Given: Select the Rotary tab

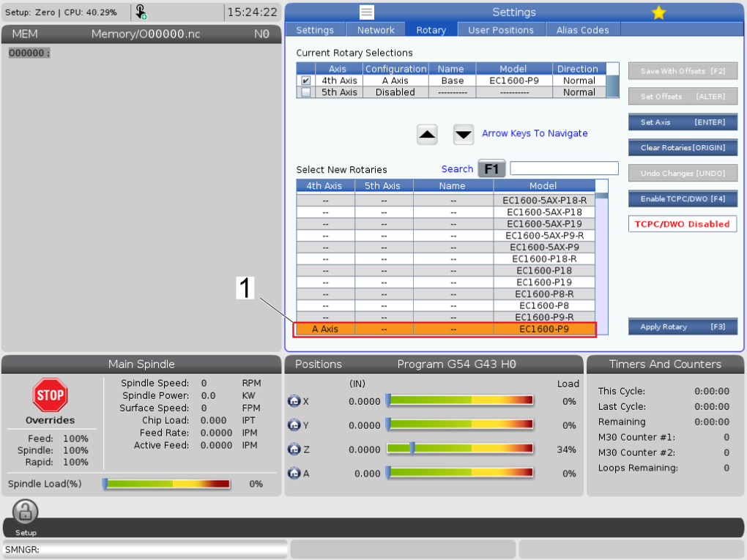Looking at the screenshot, I should (x=431, y=30).
